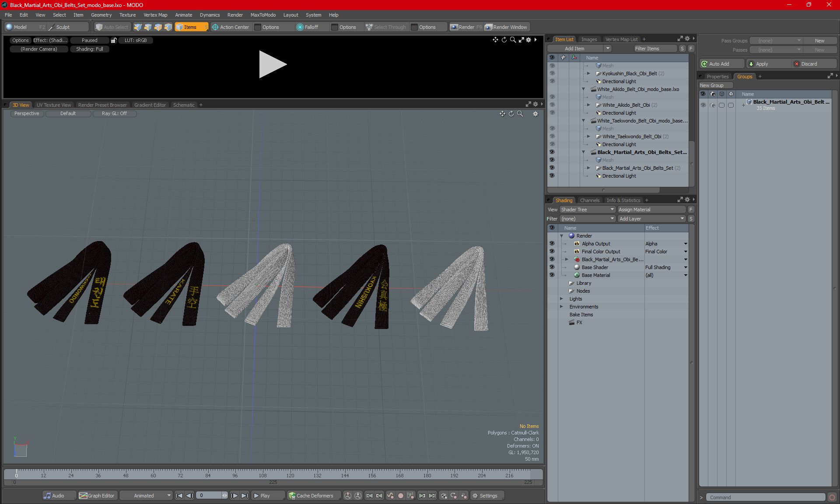Collapse White_Taekwondo_Belt_Obi_modo_base scene

point(583,121)
